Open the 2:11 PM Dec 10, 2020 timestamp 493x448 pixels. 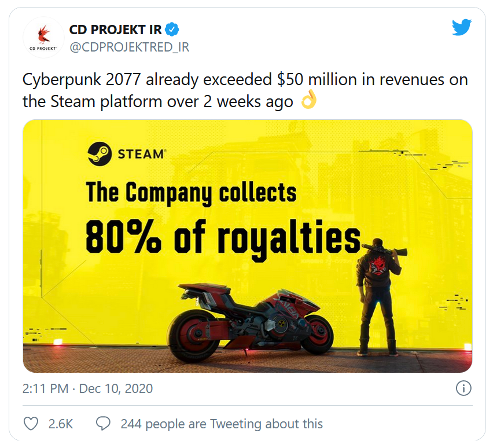[x=87, y=388]
